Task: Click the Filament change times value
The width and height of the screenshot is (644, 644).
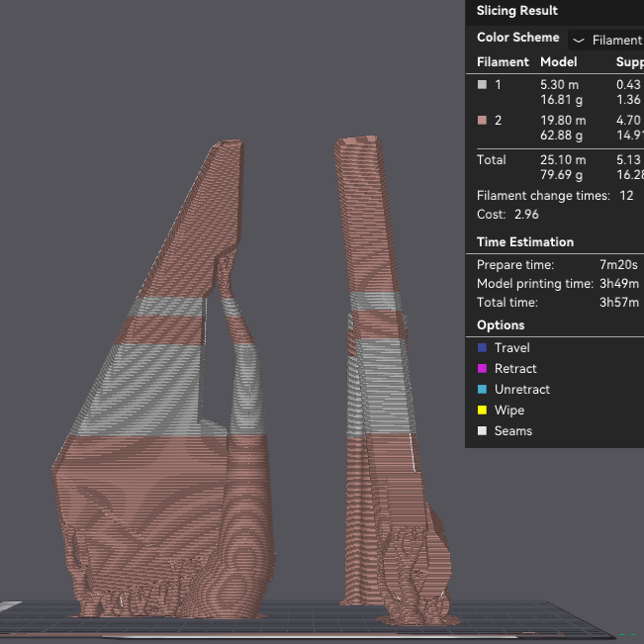Action: (626, 196)
